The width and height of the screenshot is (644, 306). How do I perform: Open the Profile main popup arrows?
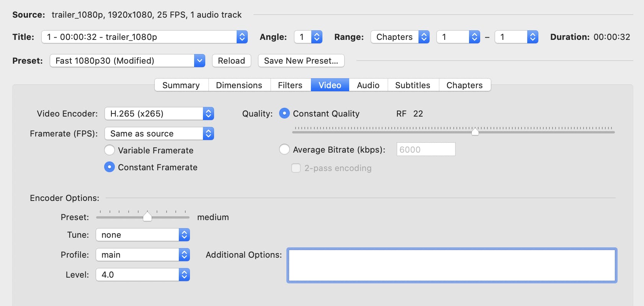[184, 255]
